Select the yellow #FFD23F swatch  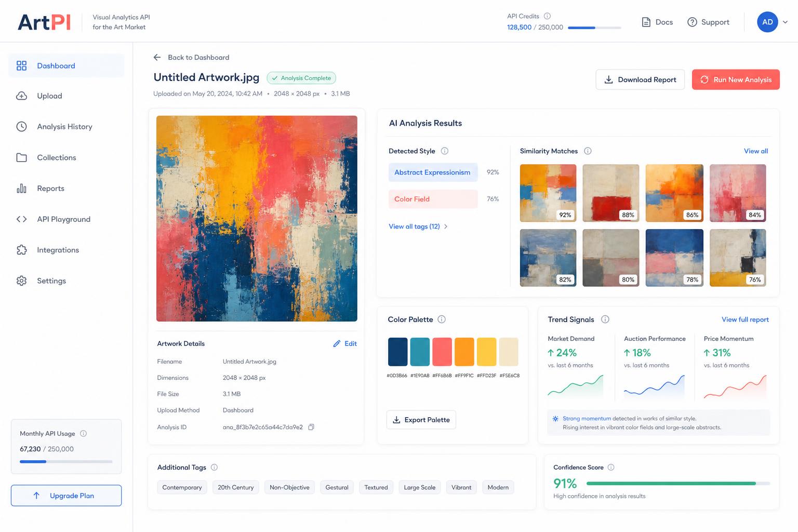coord(487,352)
